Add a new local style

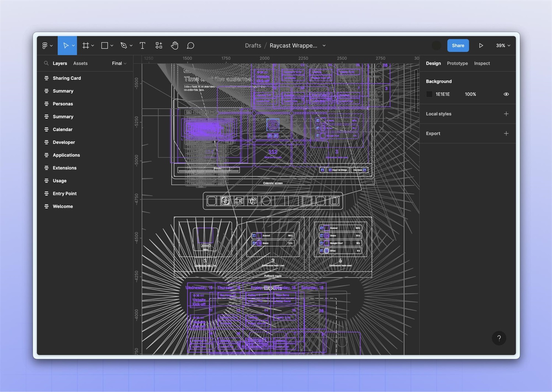coord(506,114)
